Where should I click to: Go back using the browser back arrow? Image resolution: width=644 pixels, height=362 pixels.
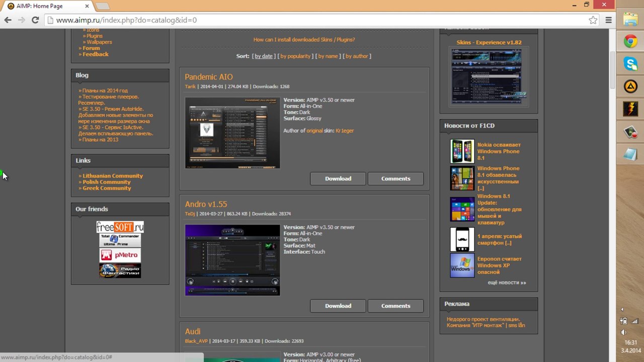[x=8, y=20]
